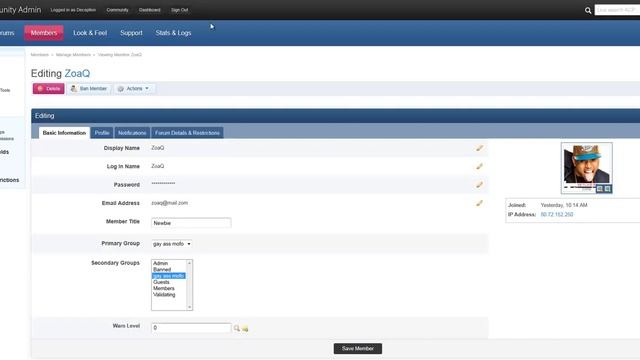Click the right photo tool icon on avatar
This screenshot has width=640, height=360.
tap(607, 189)
